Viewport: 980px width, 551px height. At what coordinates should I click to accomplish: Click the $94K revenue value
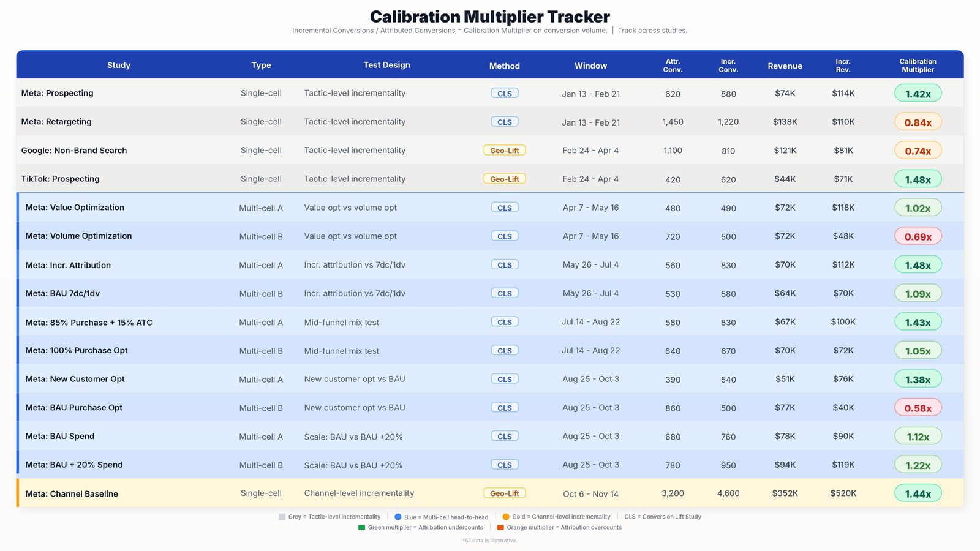tap(785, 465)
